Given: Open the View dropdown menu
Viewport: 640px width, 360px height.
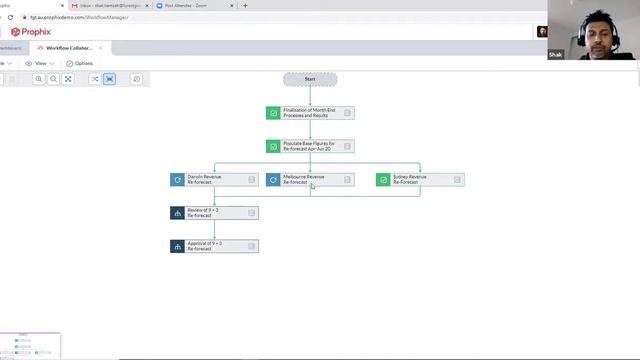Looking at the screenshot, I should [40, 64].
